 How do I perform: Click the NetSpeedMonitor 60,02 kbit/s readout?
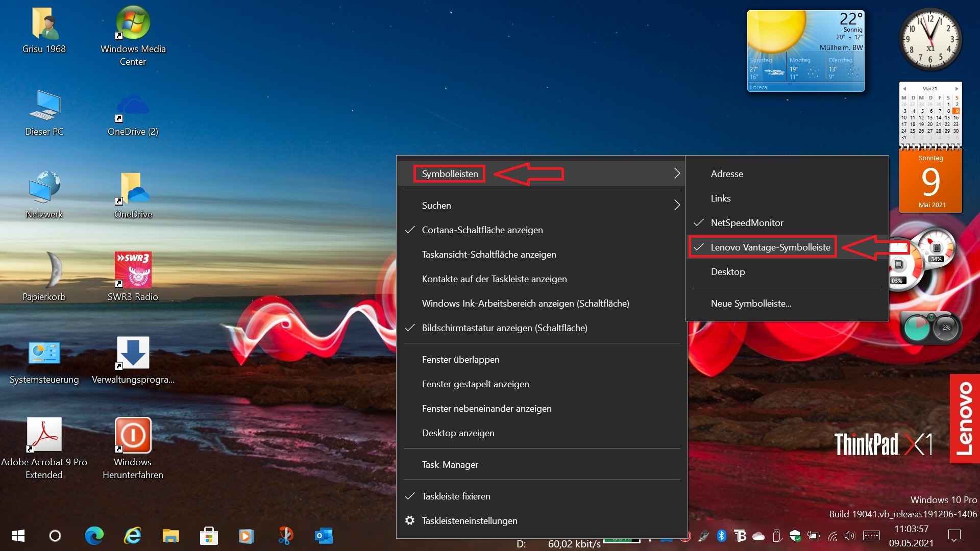pos(574,544)
